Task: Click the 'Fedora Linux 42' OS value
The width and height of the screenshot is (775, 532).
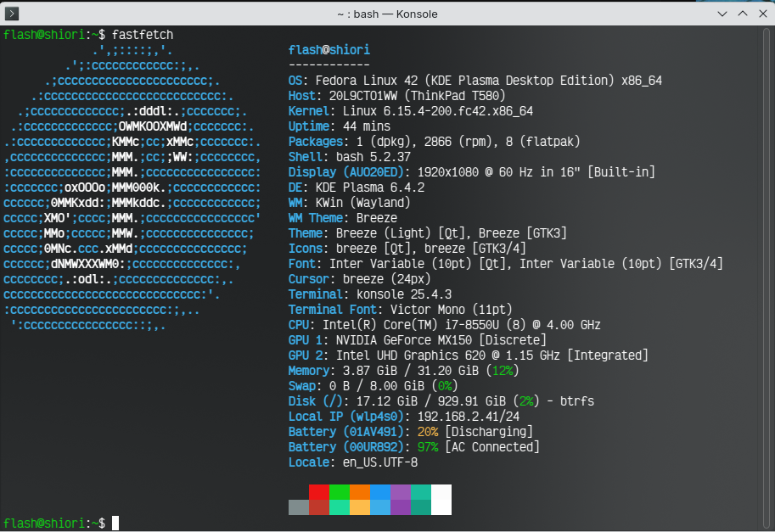Action: [x=367, y=81]
